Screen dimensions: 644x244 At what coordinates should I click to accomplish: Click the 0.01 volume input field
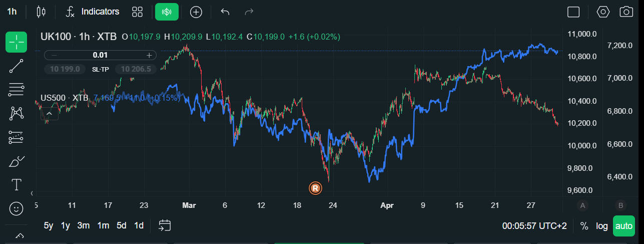100,55
